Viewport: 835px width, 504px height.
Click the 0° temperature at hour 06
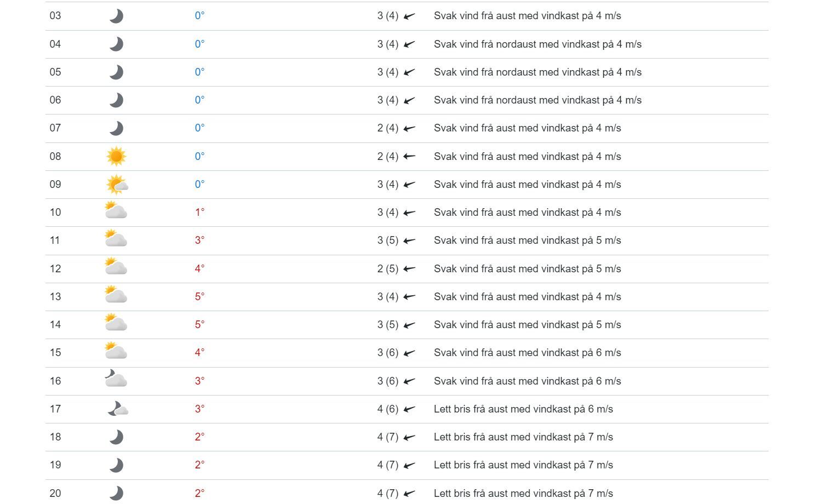[x=199, y=100]
